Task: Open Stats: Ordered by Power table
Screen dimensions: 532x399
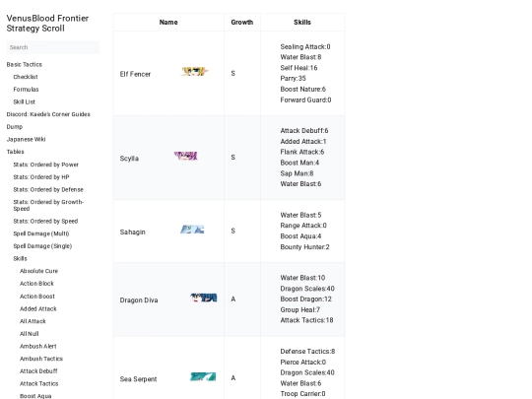Action: [45, 165]
